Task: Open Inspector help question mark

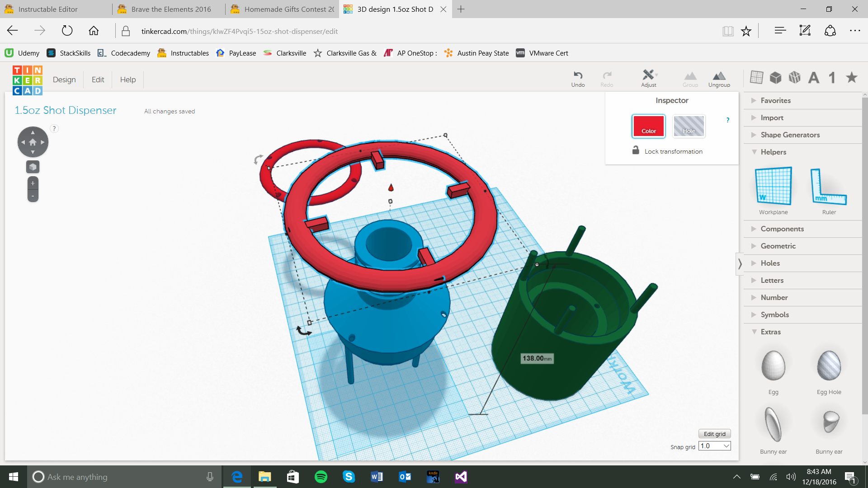Action: click(728, 120)
